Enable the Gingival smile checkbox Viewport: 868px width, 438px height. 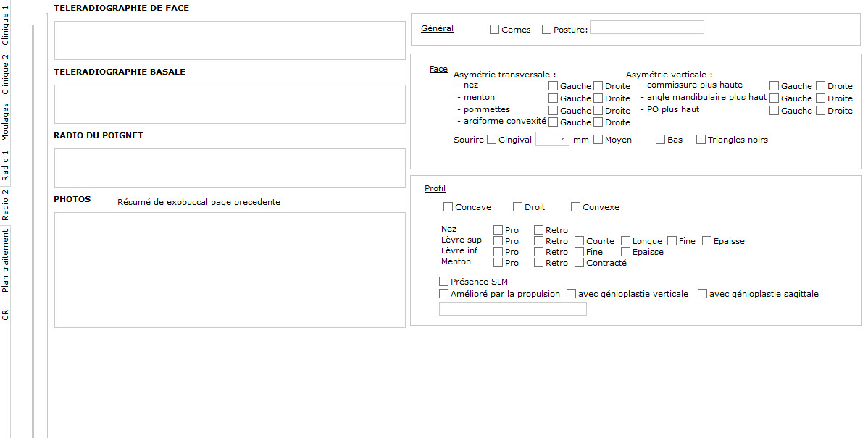pyautogui.click(x=492, y=139)
